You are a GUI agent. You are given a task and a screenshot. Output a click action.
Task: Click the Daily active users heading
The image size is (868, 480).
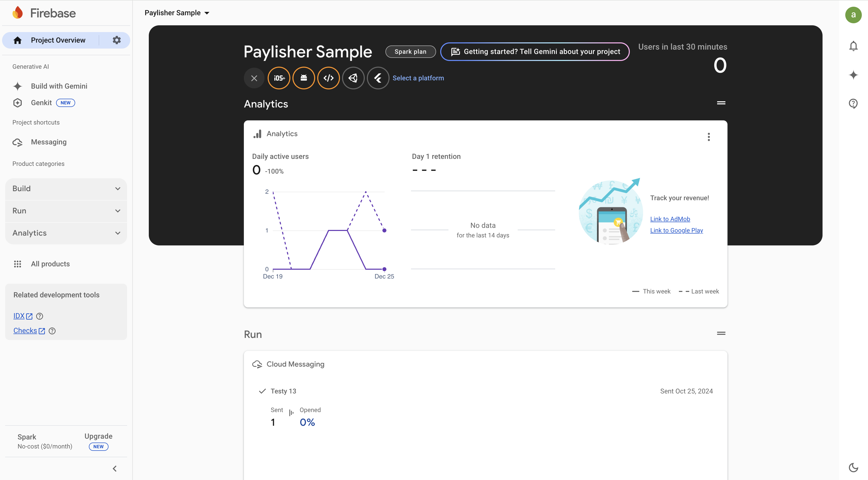coord(280,156)
